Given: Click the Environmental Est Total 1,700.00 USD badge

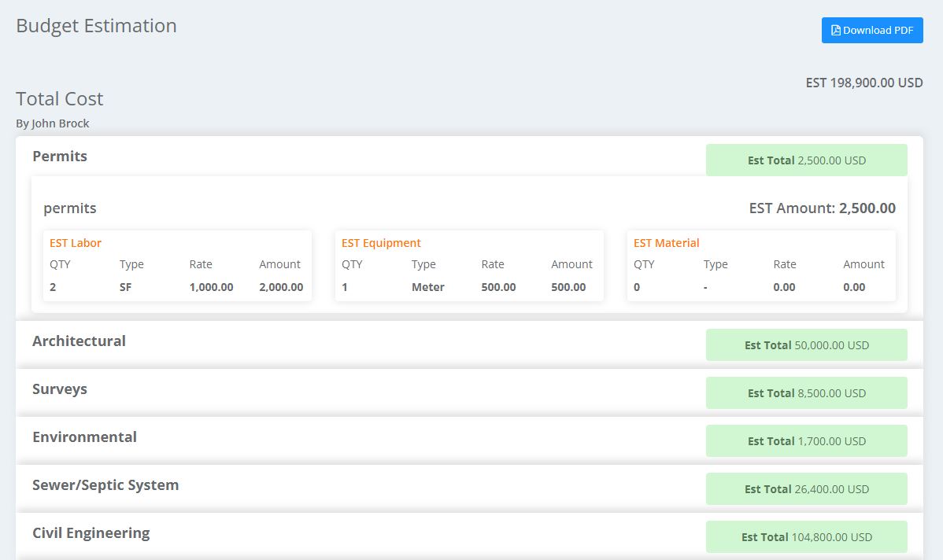Looking at the screenshot, I should point(807,442).
